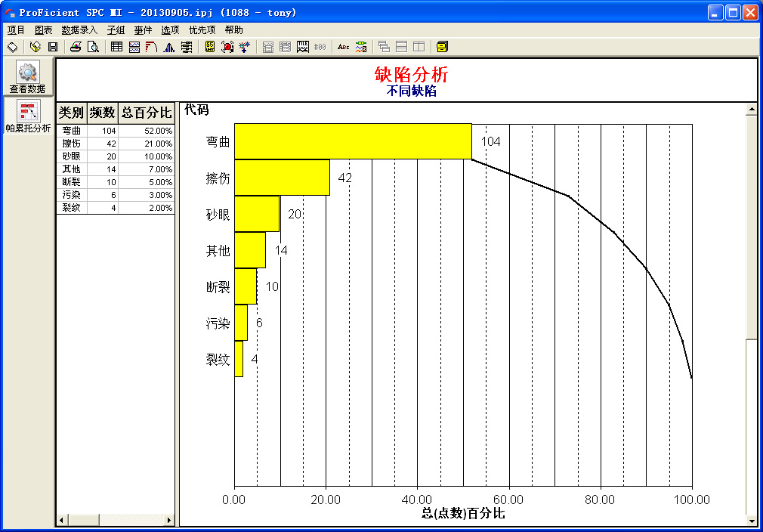This screenshot has height=532, width=763.
Task: Open the control chart icon
Action: 134,47
